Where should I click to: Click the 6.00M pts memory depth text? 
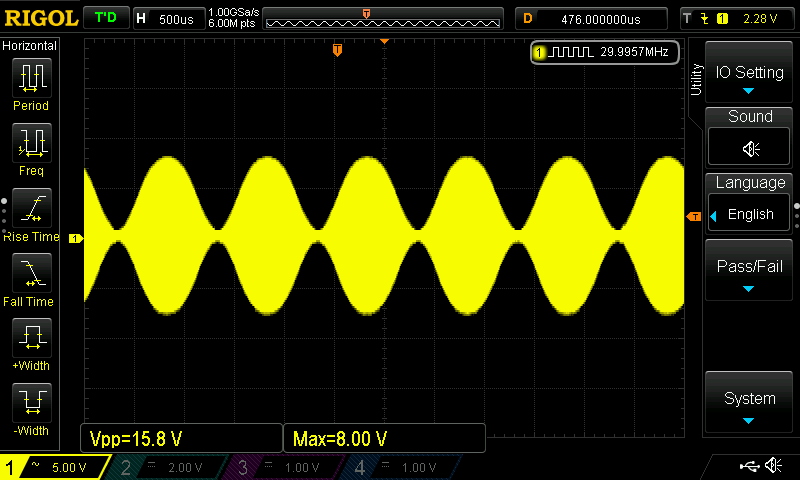tap(232, 23)
